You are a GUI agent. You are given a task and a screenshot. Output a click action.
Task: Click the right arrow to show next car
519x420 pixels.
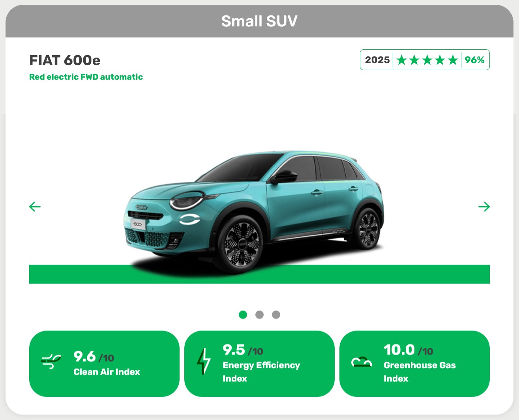(484, 207)
